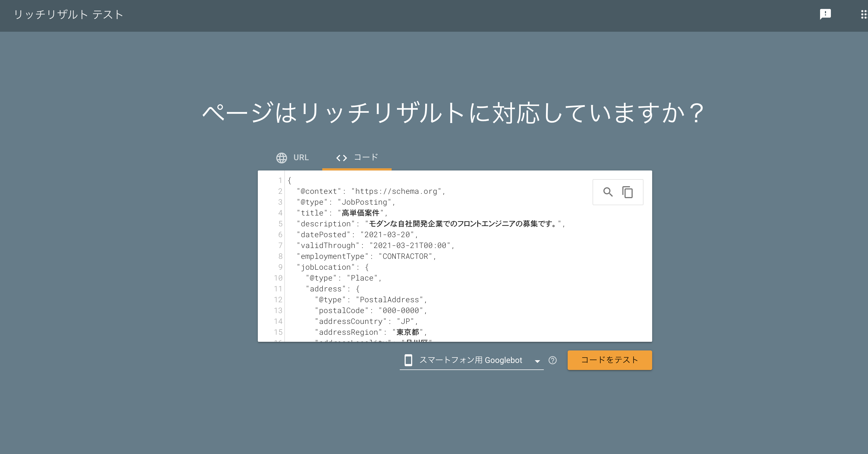
Task: Switch to the URL tab
Action: [x=301, y=157]
